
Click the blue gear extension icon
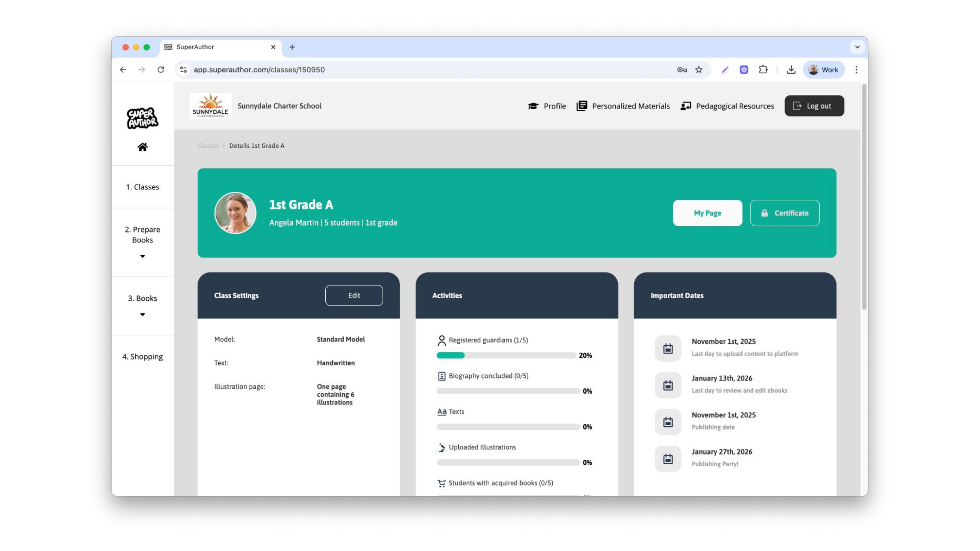click(744, 70)
